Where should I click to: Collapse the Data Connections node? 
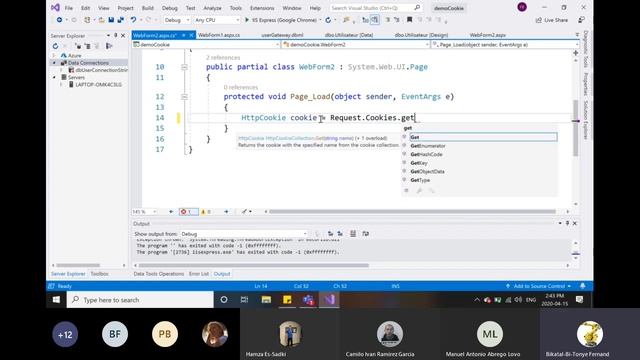click(x=54, y=62)
